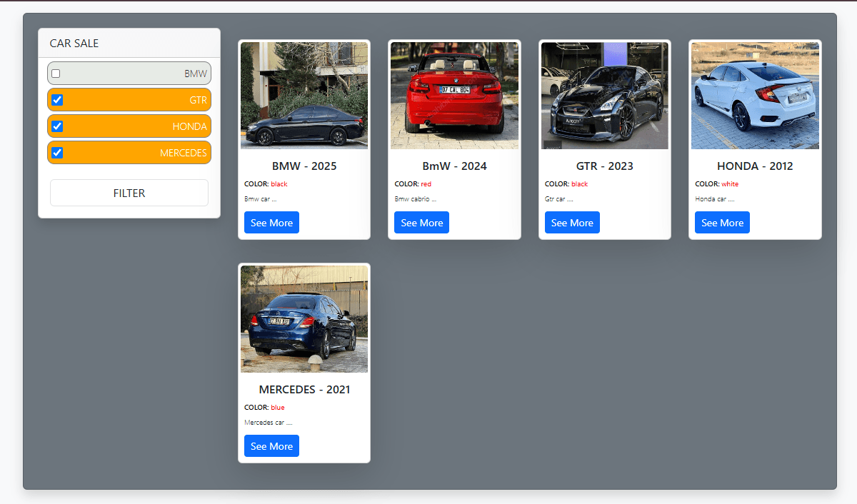Screen dimensions: 857x504
Task: Click the CAR SALE panel heading
Action: 74,44
